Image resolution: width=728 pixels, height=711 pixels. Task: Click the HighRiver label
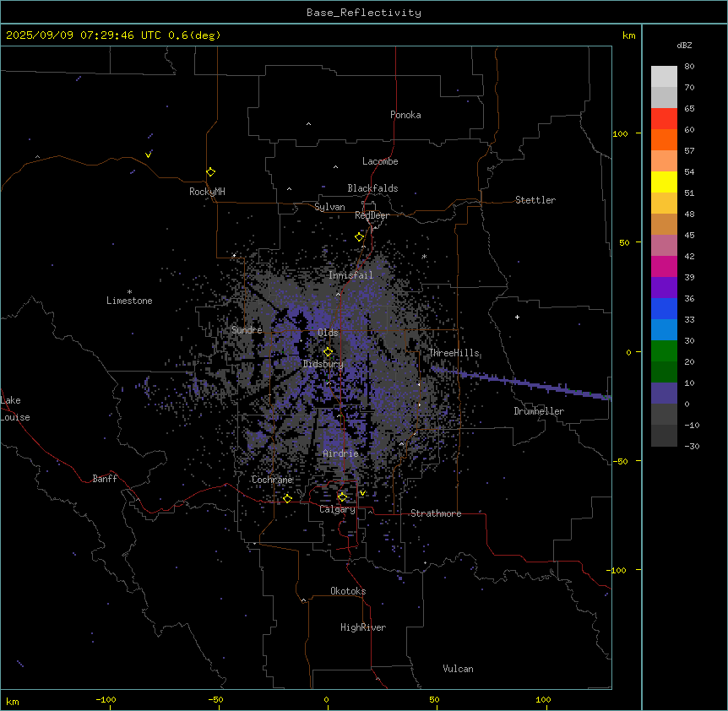pyautogui.click(x=363, y=627)
